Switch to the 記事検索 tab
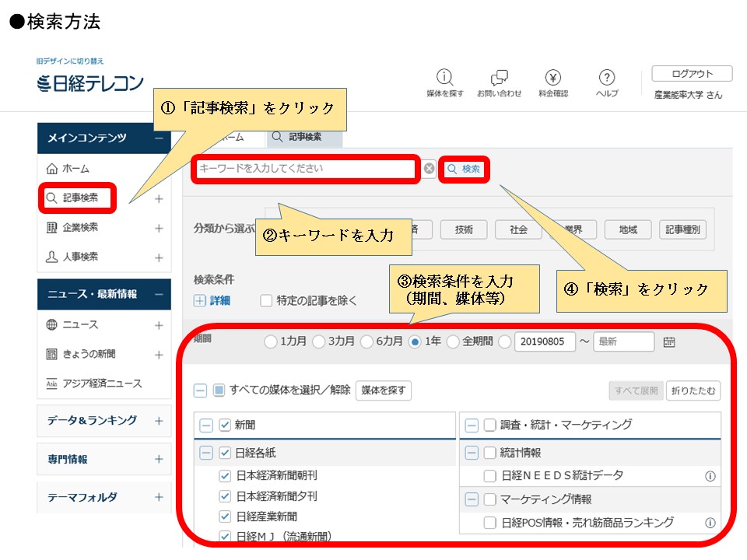The height and width of the screenshot is (560, 747). pos(303,137)
